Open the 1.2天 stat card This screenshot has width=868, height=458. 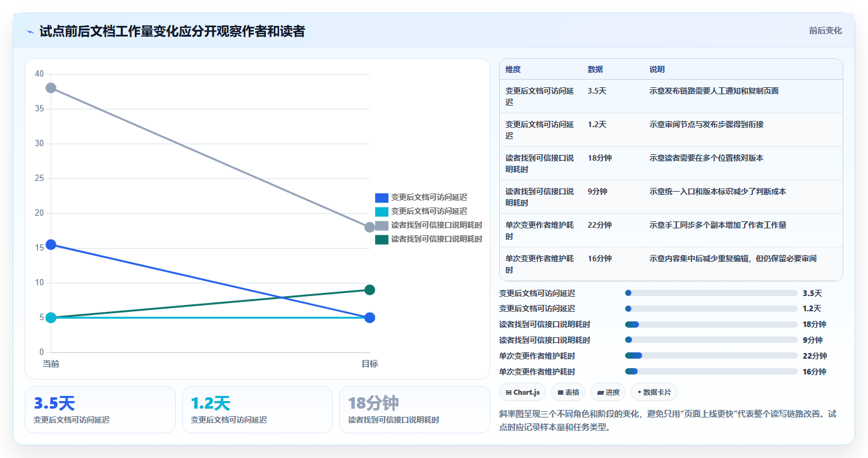[x=257, y=409]
